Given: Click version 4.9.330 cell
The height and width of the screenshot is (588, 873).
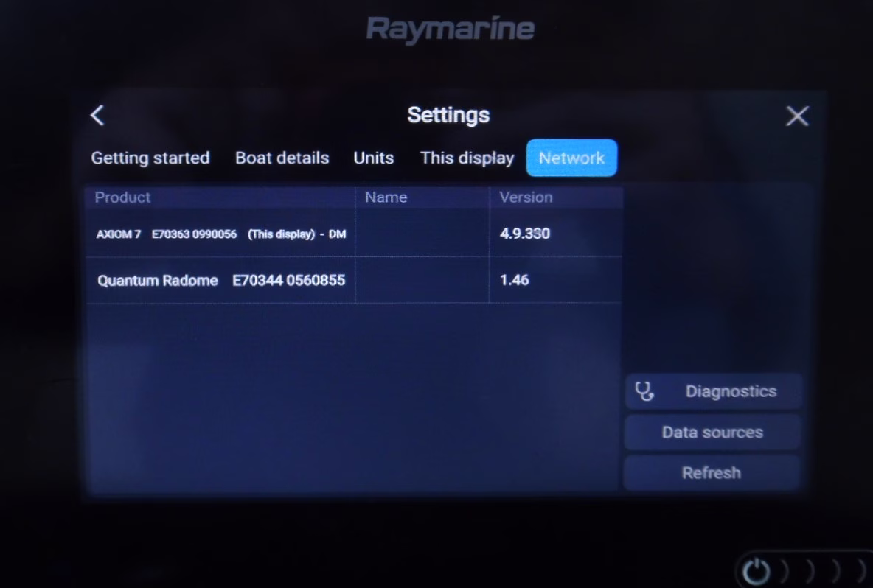Looking at the screenshot, I should (556, 234).
